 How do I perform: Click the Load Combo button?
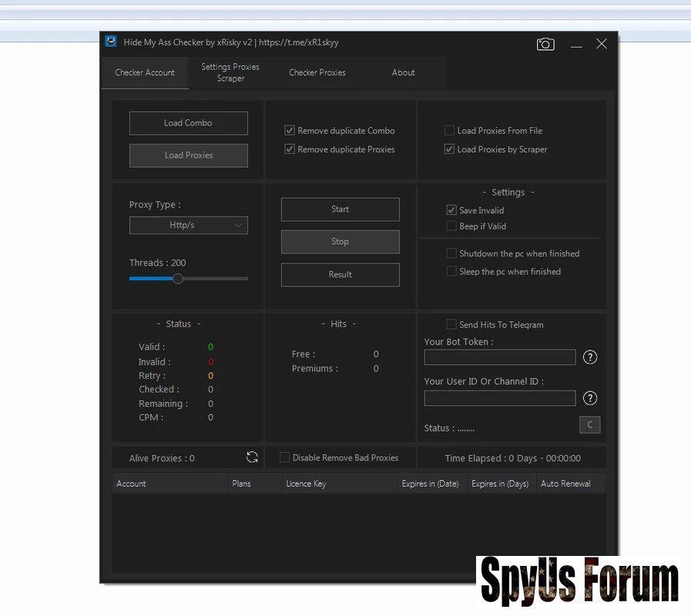[189, 123]
